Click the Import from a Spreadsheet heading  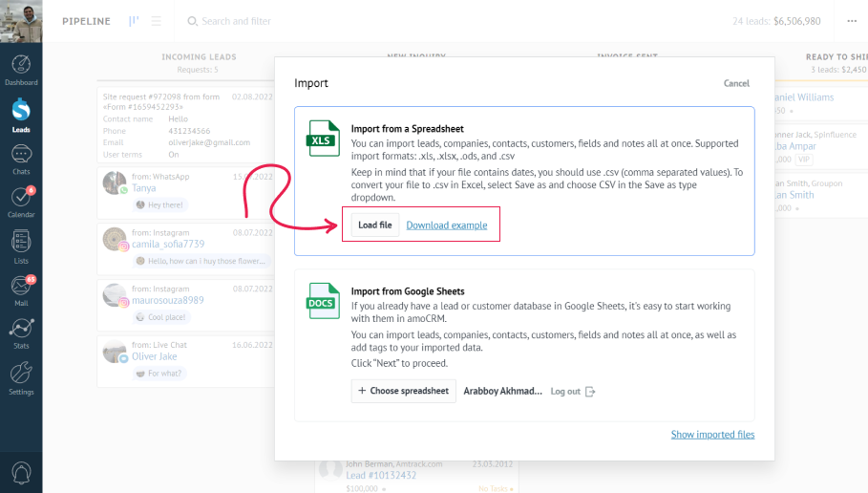tap(408, 129)
